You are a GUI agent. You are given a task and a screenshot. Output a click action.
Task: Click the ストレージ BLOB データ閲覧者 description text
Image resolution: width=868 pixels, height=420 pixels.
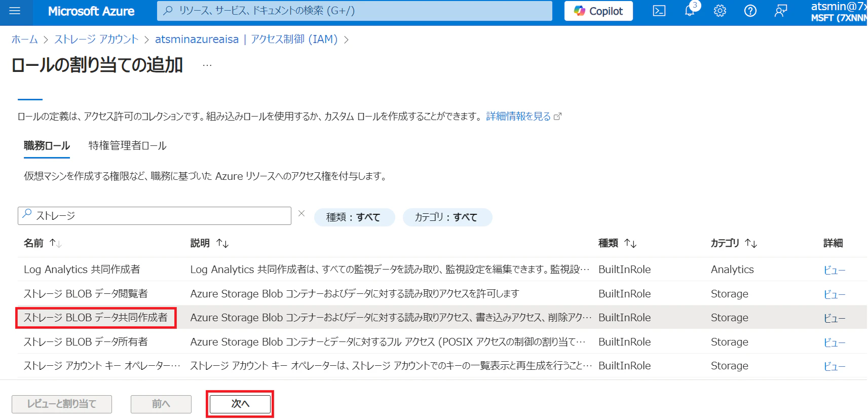(x=355, y=294)
